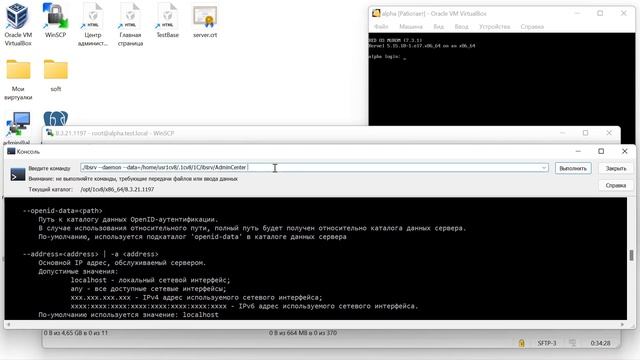640x360 pixels.
Task: Expand the command history dropdown arrow
Action: (544, 168)
